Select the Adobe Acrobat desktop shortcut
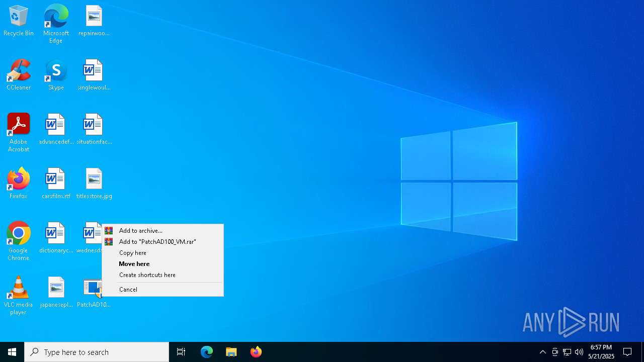Viewport: 644px width, 362px height. point(19,133)
